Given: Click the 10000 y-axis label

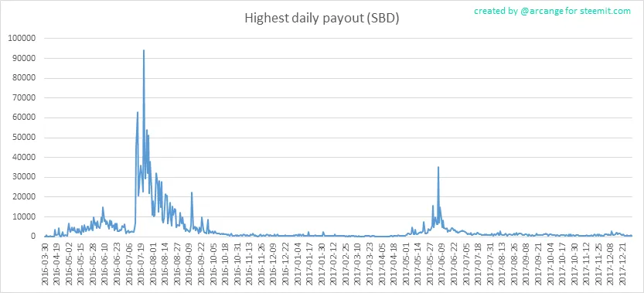Looking at the screenshot, I should coord(24,216).
